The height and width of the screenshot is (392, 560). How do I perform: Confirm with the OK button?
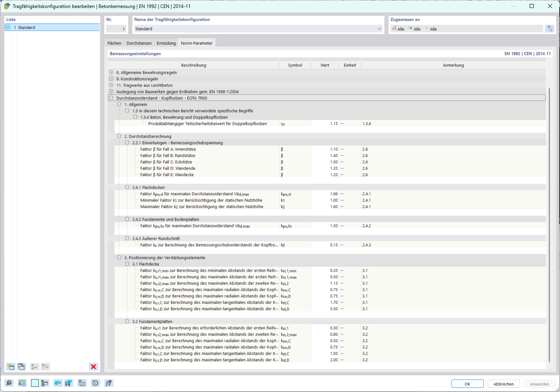(x=467, y=384)
